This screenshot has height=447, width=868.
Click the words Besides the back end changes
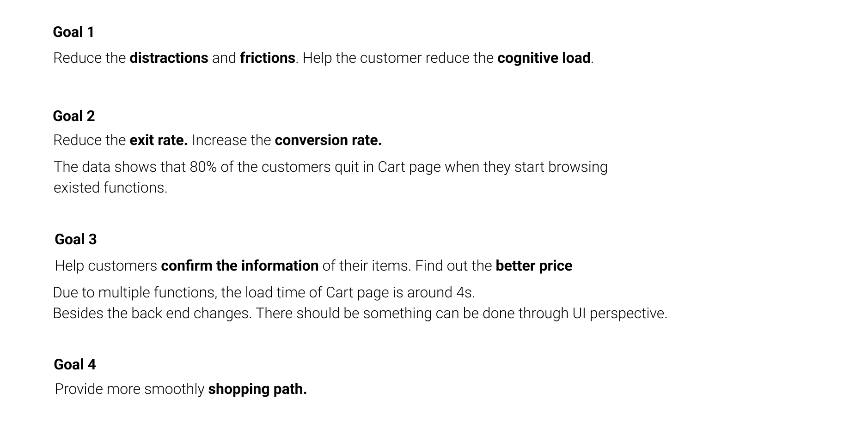click(152, 313)
